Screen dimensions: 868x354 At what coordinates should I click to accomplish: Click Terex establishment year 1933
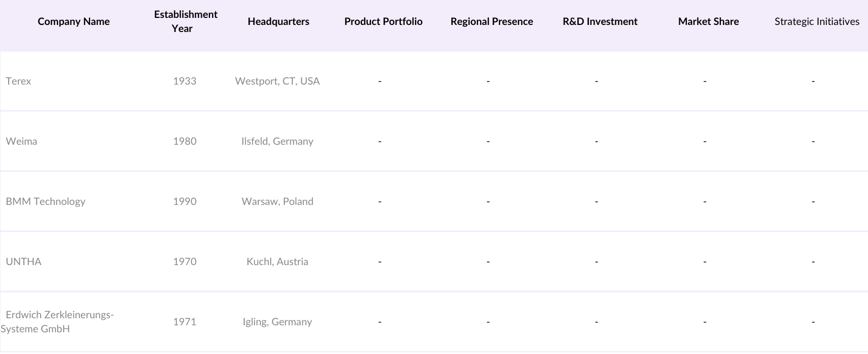click(x=184, y=81)
